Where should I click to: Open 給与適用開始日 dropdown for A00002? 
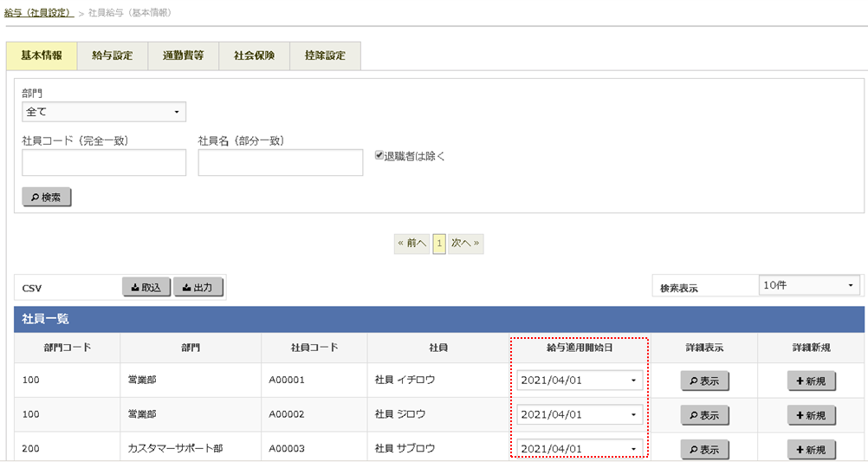pos(580,414)
